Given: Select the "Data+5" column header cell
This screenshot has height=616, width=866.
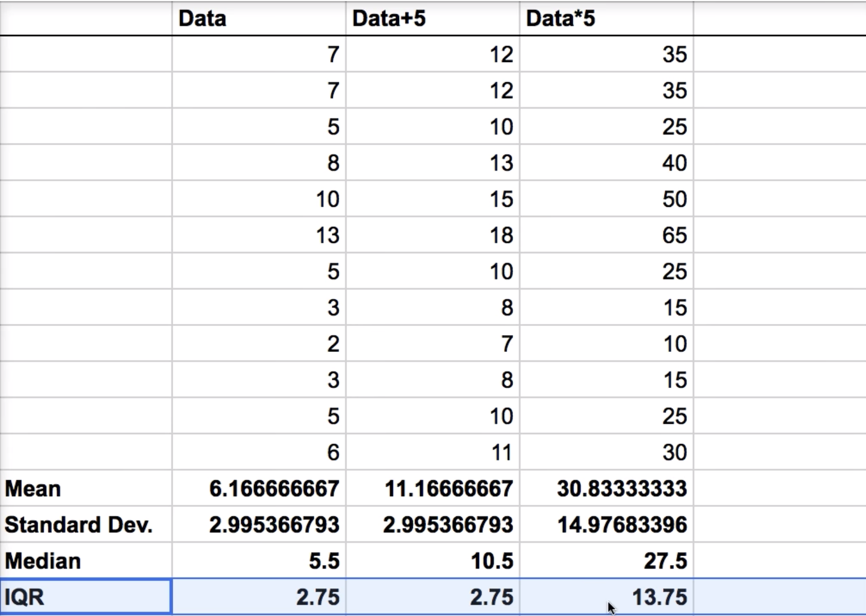Looking at the screenshot, I should pos(433,19).
